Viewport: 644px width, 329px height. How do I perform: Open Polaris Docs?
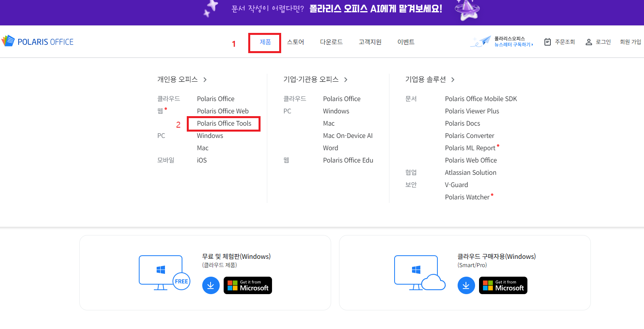click(x=462, y=123)
